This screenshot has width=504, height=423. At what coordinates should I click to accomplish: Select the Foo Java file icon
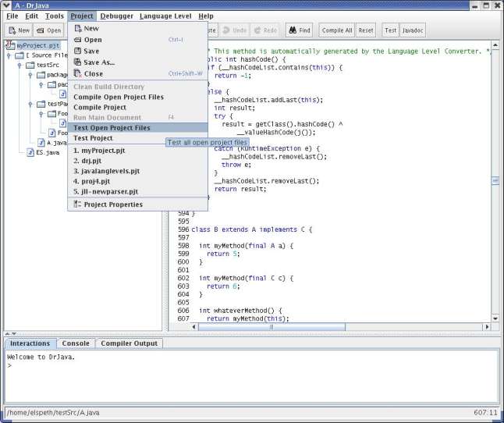click(51, 133)
